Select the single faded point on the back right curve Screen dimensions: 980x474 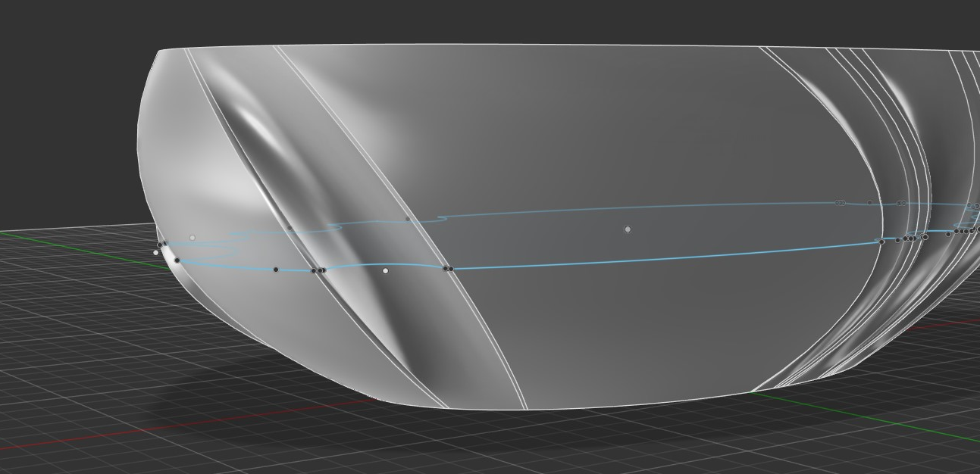(x=869, y=203)
